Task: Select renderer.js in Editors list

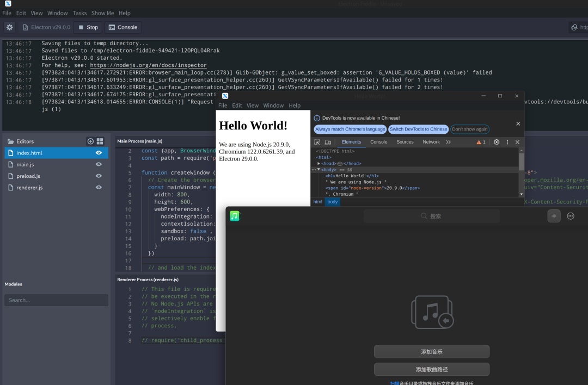Action: coord(56,188)
